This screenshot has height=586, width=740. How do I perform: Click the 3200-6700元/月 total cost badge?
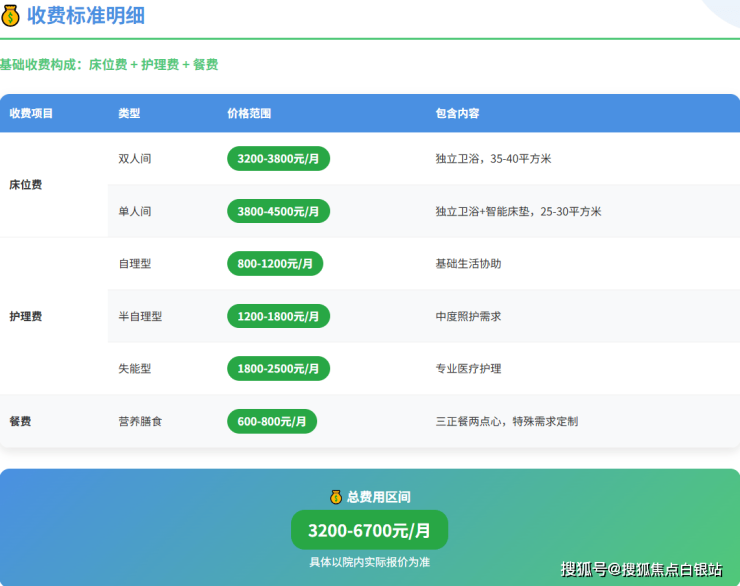pyautogui.click(x=369, y=531)
